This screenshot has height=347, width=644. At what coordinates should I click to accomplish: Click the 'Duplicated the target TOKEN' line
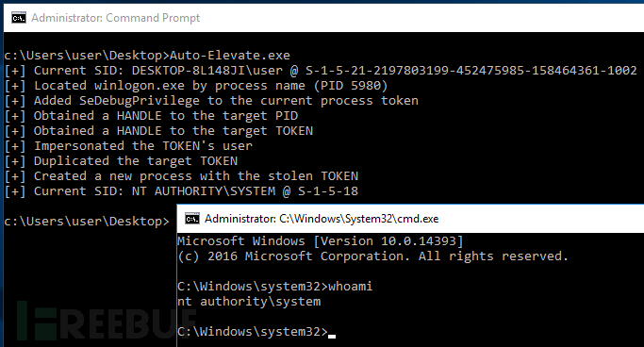(x=121, y=161)
